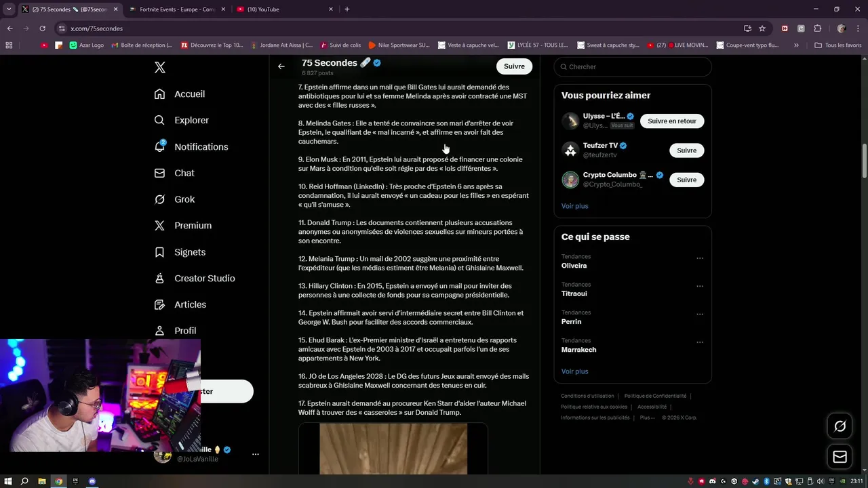The width and height of the screenshot is (868, 488).
Task: Show more bookmarks with the chevron
Action: (796, 45)
